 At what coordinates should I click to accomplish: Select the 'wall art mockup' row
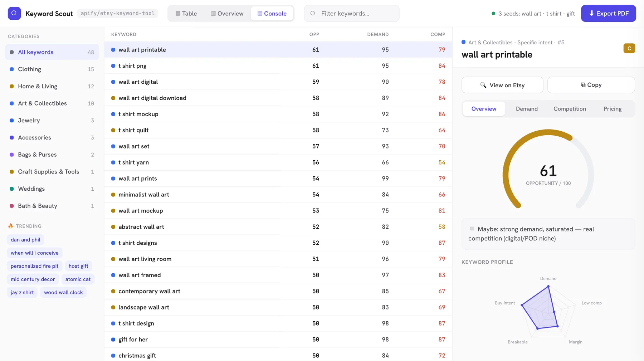[278, 211]
